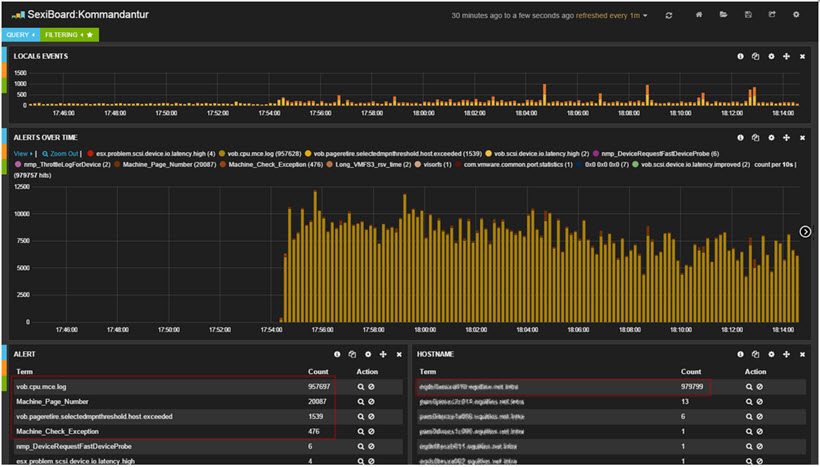Filter on nmp_DeviceRequestFastDeviceProbe with magnifier icon
Screen dimensions: 820x467
360,447
